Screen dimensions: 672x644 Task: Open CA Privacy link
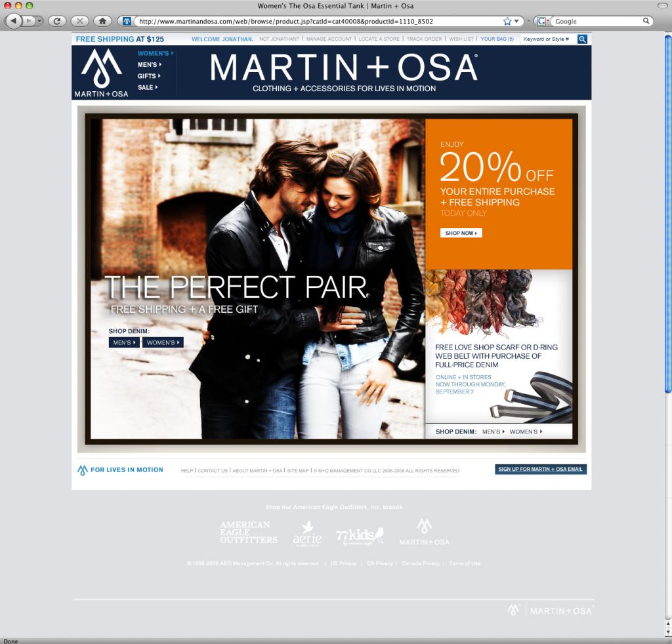pyautogui.click(x=380, y=563)
